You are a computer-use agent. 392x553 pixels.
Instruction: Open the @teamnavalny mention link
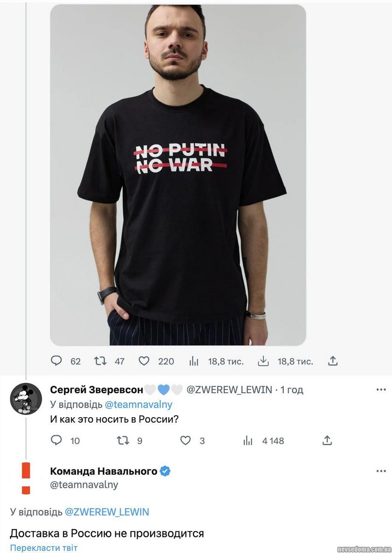click(x=138, y=404)
